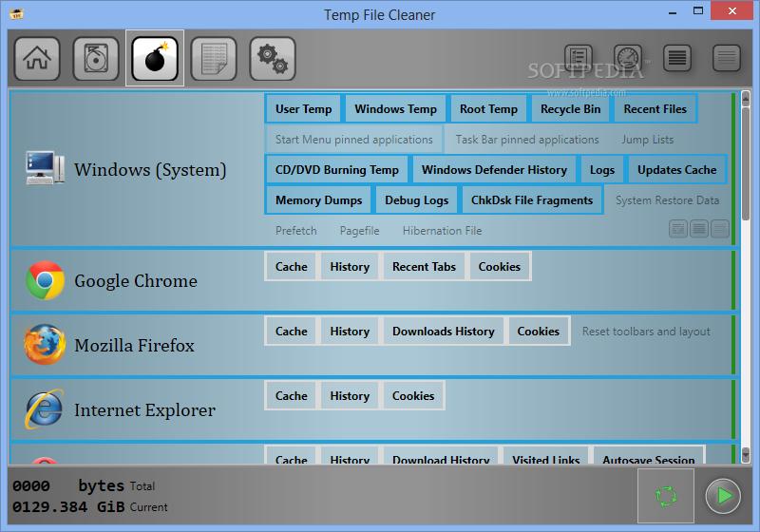Toggle Windows Defender History option
Screen dimensions: 760x532
[x=494, y=170]
